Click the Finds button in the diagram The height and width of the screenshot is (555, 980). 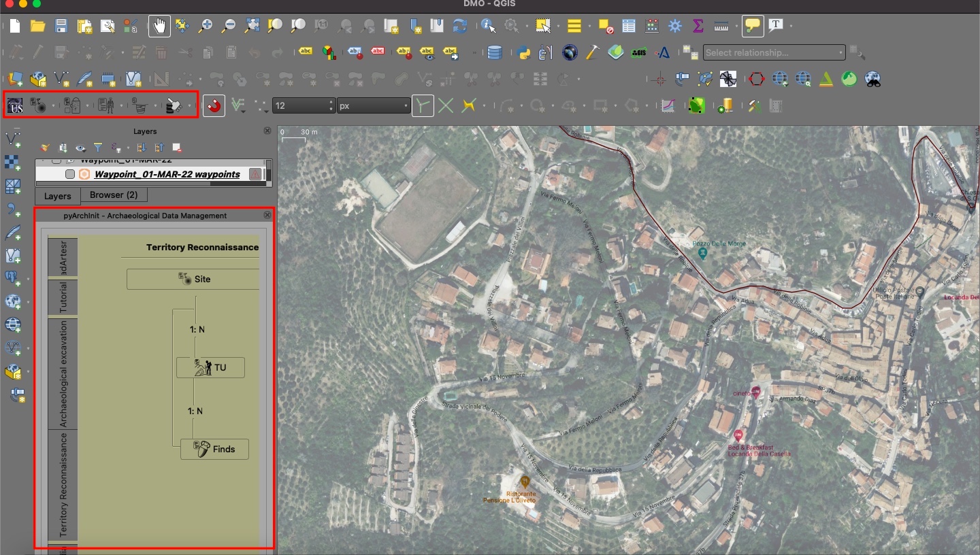[x=214, y=449]
